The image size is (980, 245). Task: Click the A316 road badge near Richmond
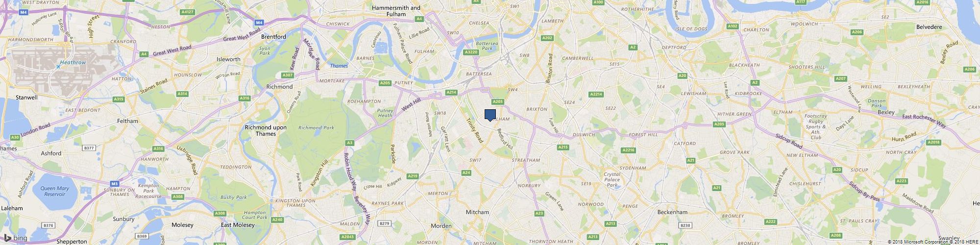point(245,98)
